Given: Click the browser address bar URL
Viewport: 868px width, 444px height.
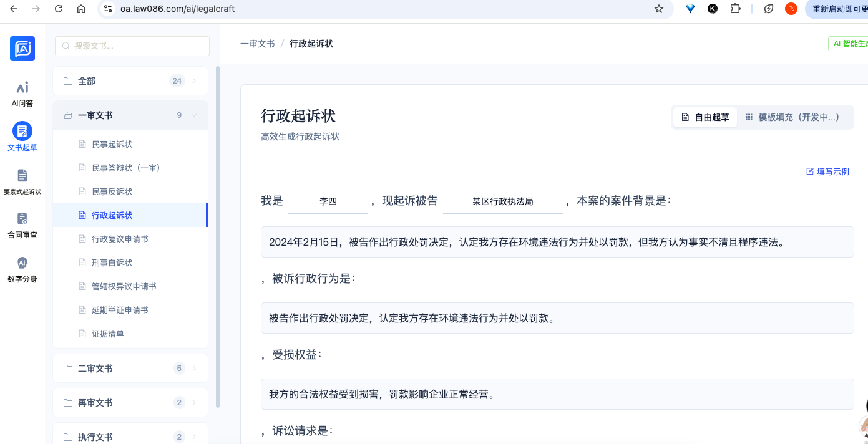Looking at the screenshot, I should click(177, 9).
